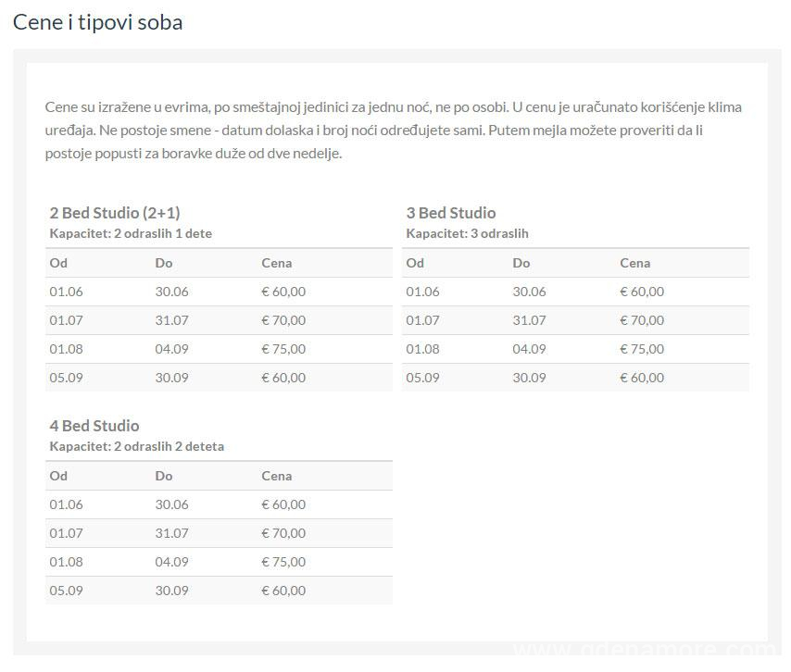The image size is (791, 672).
Task: Select the € 75,00 price in 2 Bed Studio table
Action: (x=283, y=349)
